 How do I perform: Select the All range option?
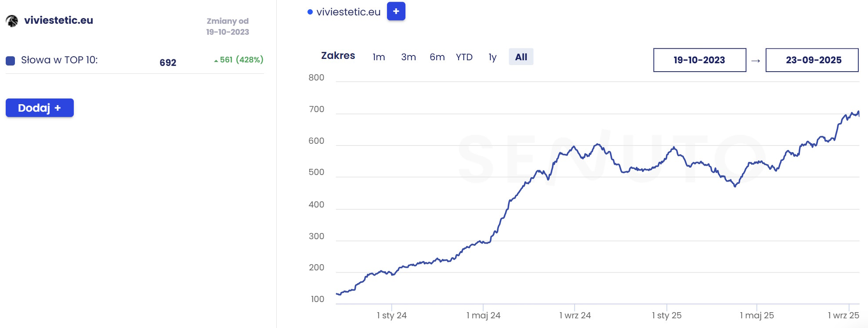pyautogui.click(x=521, y=57)
